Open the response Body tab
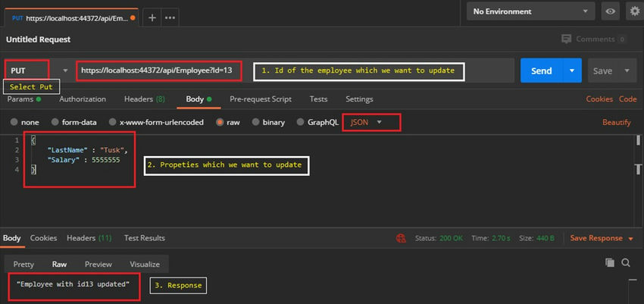Screen dimensions: 644x304 [x=11, y=238]
